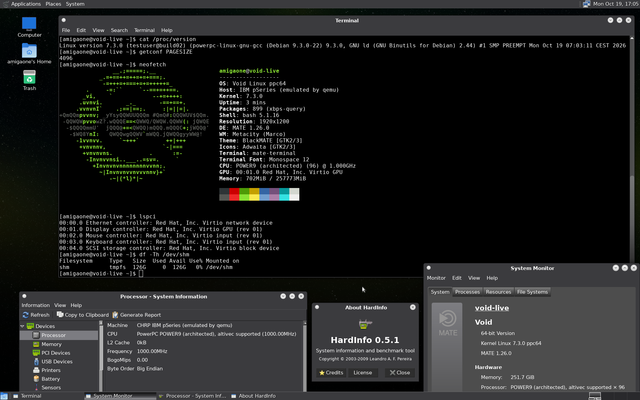Click the License button
This screenshot has width=640, height=400.
pyautogui.click(x=362, y=373)
